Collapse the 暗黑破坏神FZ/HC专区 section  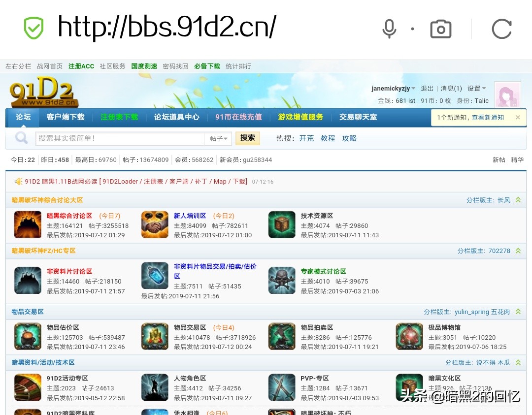[x=518, y=251]
